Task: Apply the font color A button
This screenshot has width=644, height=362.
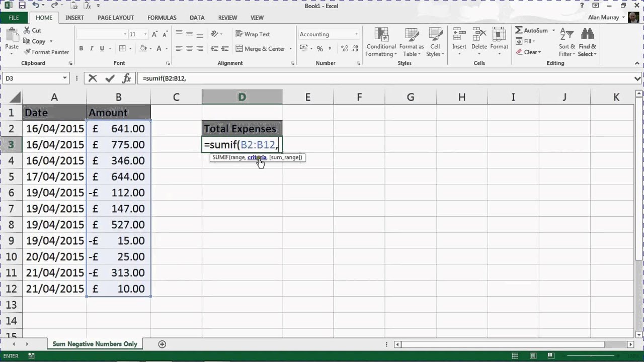Action: pyautogui.click(x=159, y=49)
